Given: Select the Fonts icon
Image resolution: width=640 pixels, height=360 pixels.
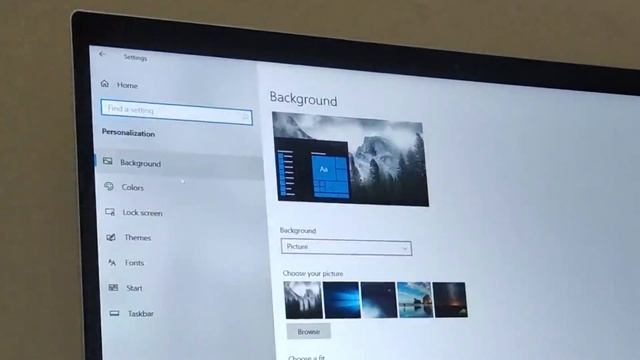Looking at the screenshot, I should coord(112,262).
